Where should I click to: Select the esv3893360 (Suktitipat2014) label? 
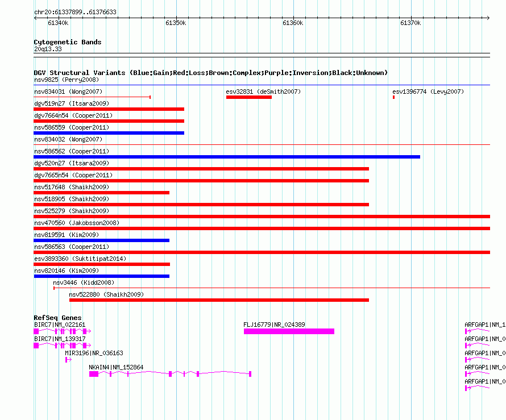(80, 259)
